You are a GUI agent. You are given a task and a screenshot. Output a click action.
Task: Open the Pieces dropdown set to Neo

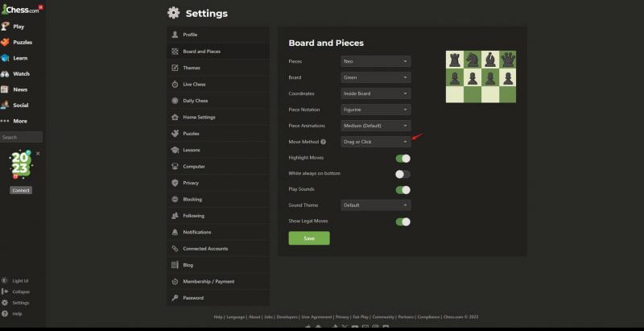pyautogui.click(x=376, y=61)
